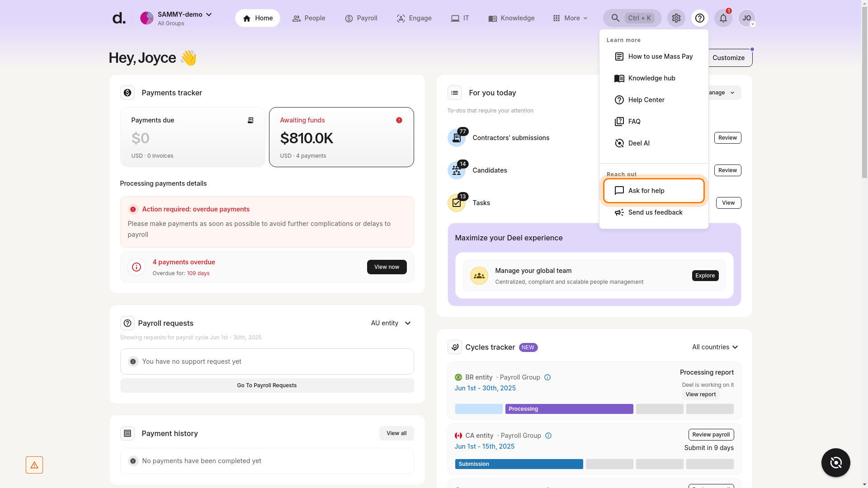Viewport: 868px width, 488px height.
Task: Open the People tab
Action: coord(309,18)
